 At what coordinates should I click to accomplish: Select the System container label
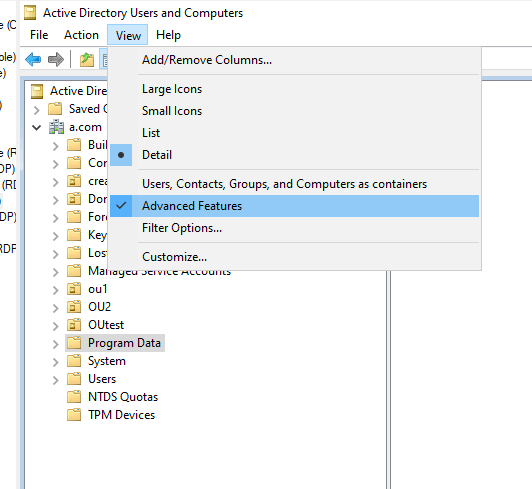[x=107, y=361]
